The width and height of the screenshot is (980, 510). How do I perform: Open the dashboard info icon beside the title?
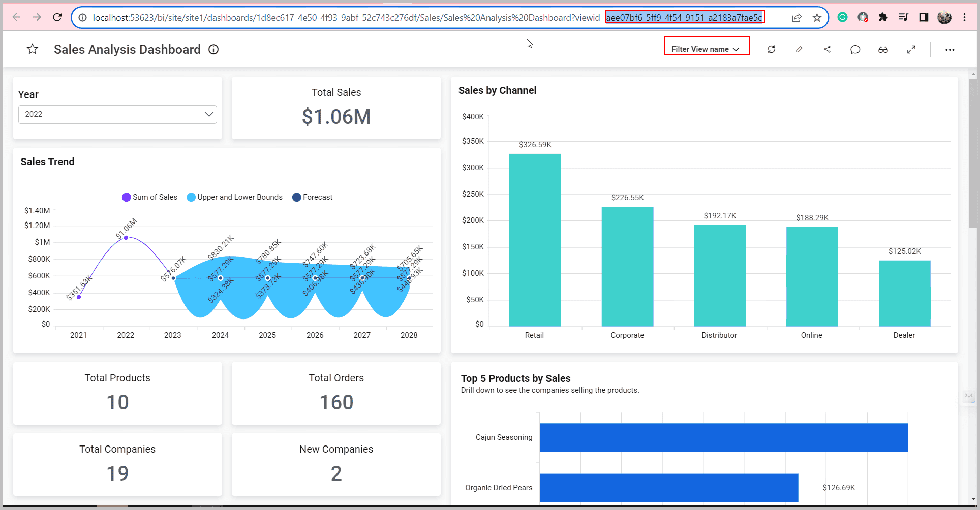point(213,49)
